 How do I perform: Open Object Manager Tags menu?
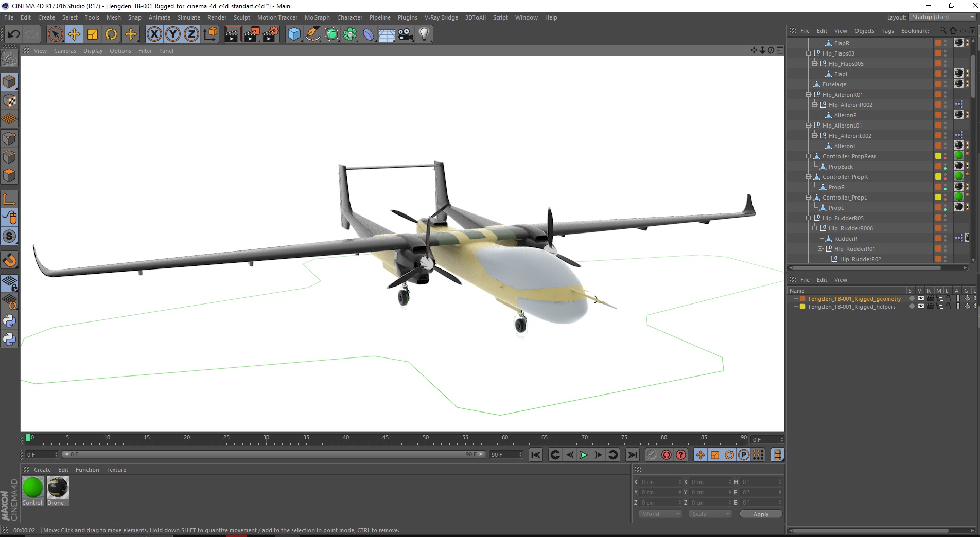point(887,31)
